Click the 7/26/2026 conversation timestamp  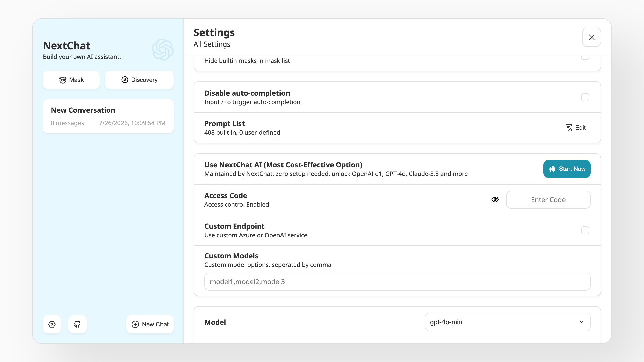click(x=132, y=123)
